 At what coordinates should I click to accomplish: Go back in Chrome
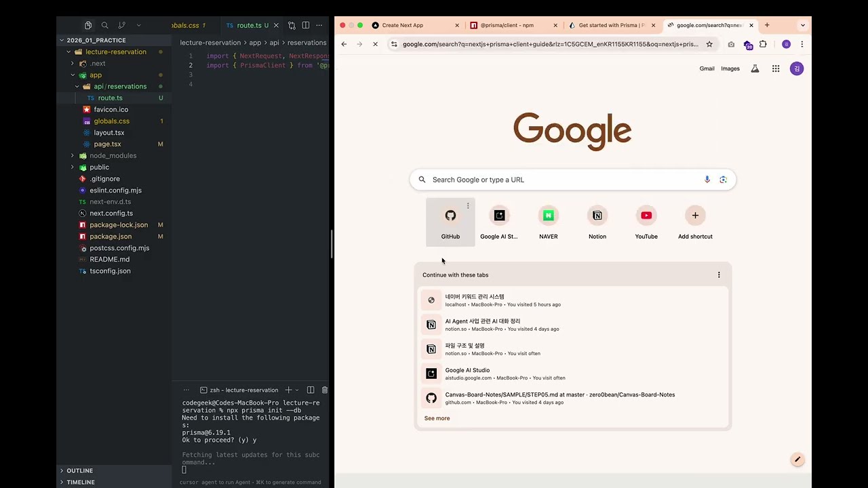point(344,44)
